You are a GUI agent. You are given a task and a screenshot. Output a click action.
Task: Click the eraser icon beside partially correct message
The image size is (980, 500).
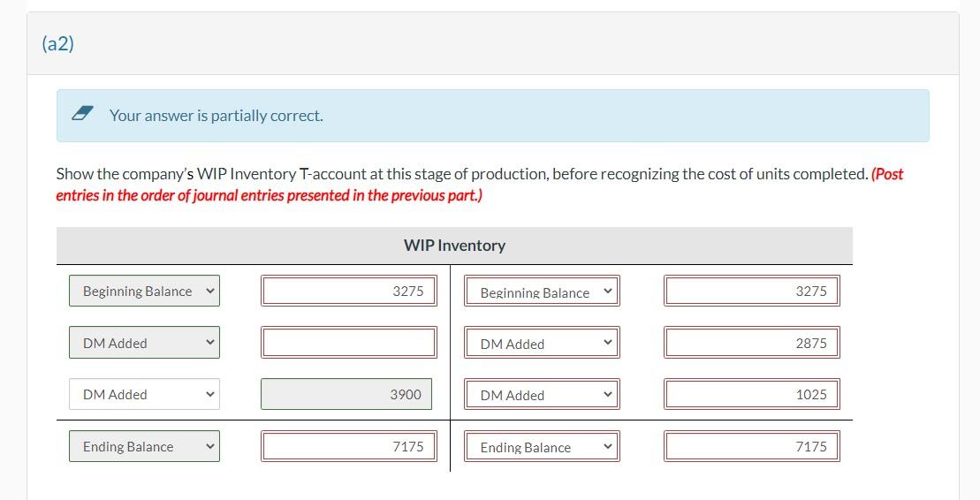pos(82,113)
